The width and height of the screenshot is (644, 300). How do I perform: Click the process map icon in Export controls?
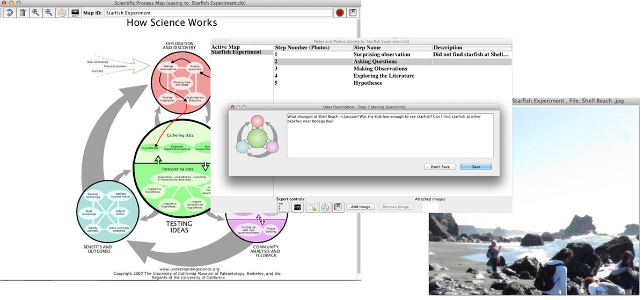click(325, 207)
